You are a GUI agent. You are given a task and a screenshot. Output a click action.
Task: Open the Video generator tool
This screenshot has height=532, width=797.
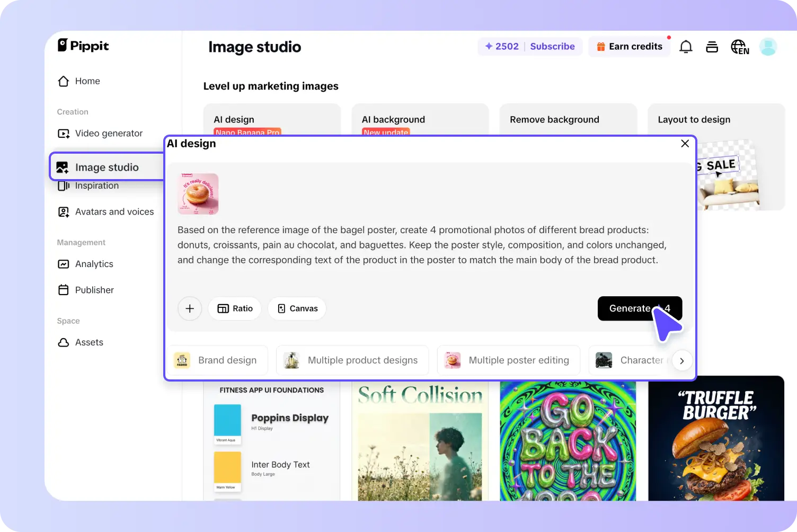pos(109,133)
